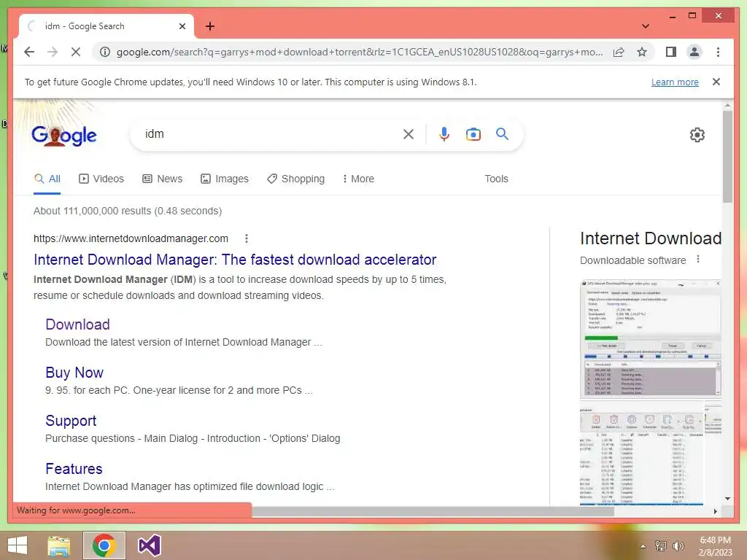This screenshot has height=560, width=747.
Task: Close the idm Google Search tab
Action: click(182, 26)
